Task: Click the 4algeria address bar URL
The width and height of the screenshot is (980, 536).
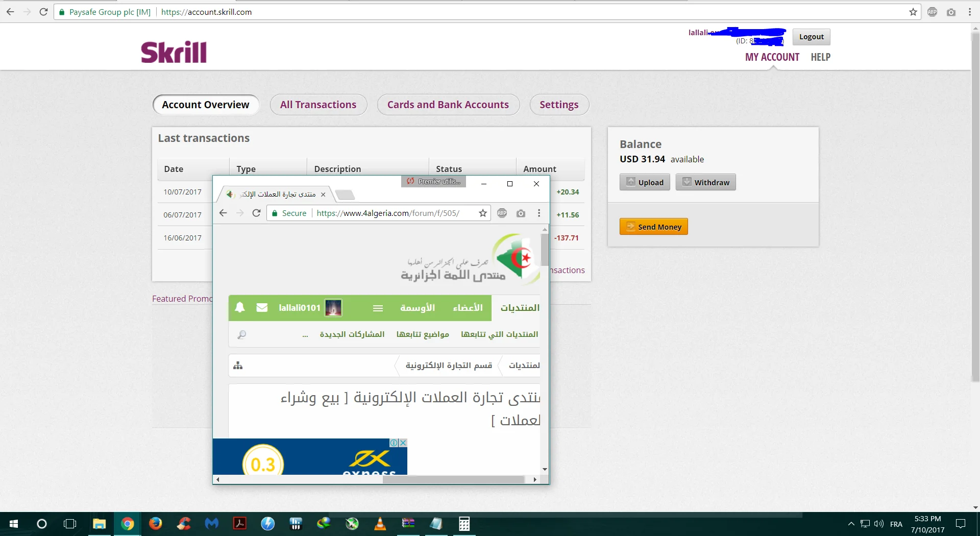Action: [x=388, y=213]
